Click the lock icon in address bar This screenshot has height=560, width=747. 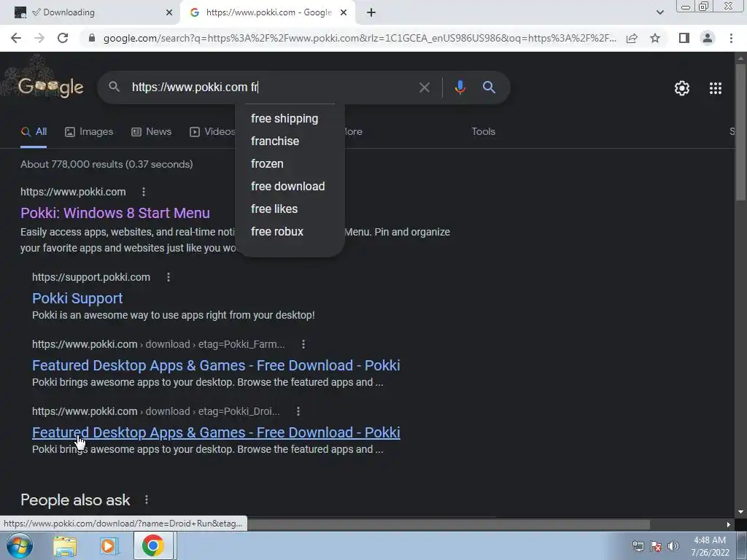pyautogui.click(x=92, y=38)
